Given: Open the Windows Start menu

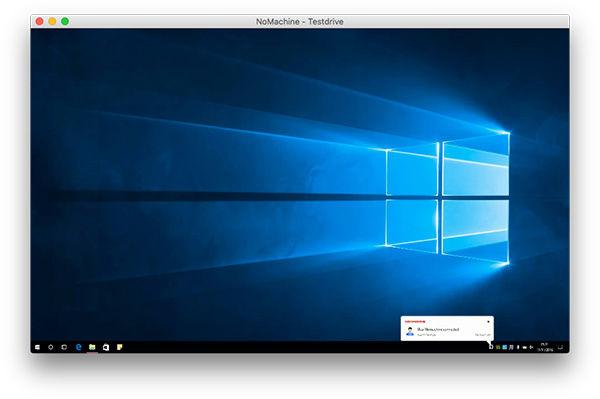Looking at the screenshot, I should 37,347.
